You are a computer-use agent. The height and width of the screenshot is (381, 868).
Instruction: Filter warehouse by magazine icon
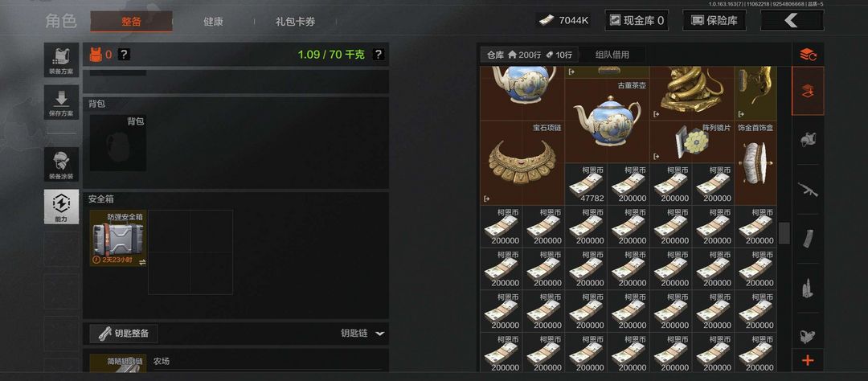[x=808, y=238]
